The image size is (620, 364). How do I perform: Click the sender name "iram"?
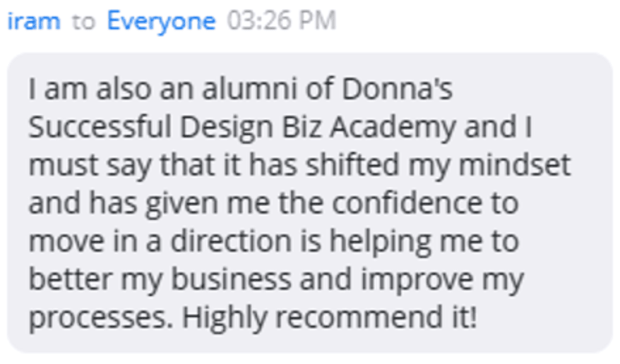pyautogui.click(x=33, y=21)
